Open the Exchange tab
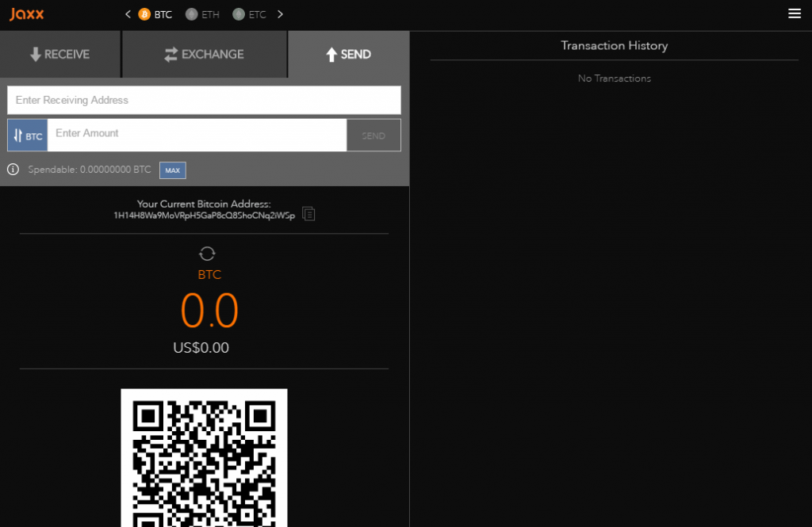This screenshot has width=812, height=527. 204,55
